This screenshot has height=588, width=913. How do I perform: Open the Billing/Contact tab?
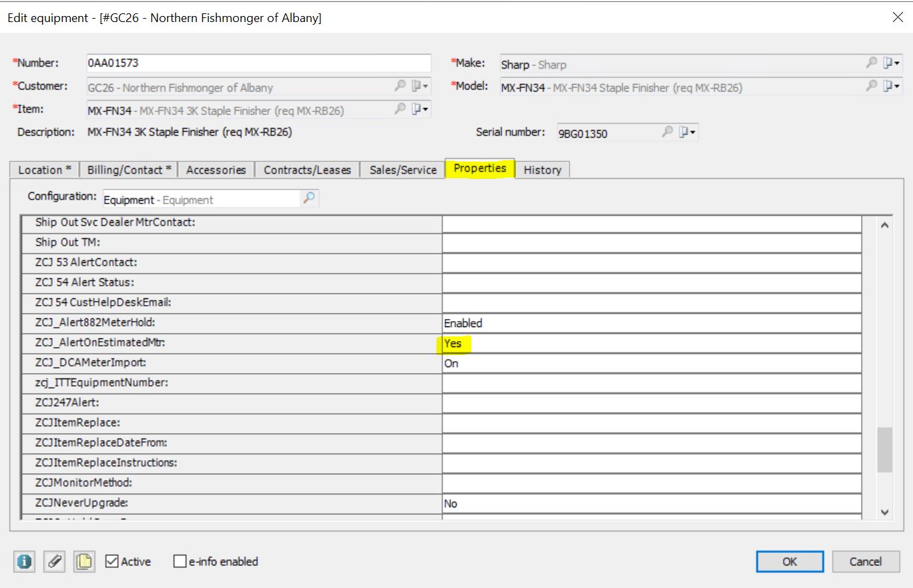[129, 170]
